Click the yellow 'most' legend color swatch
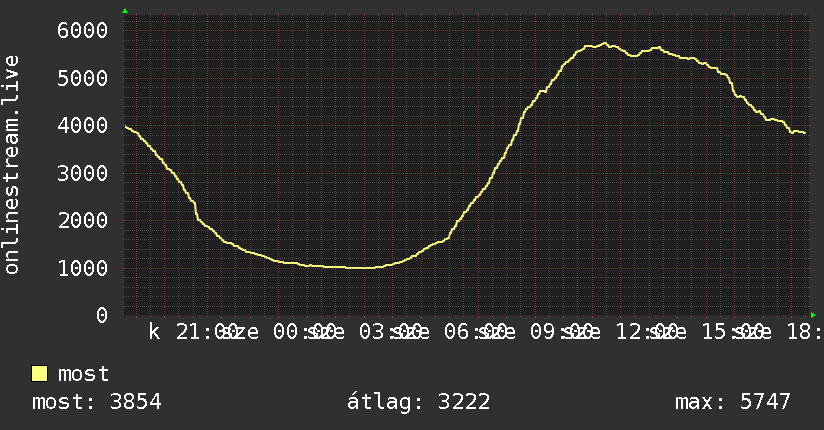Image resolution: width=824 pixels, height=430 pixels. [x=39, y=374]
